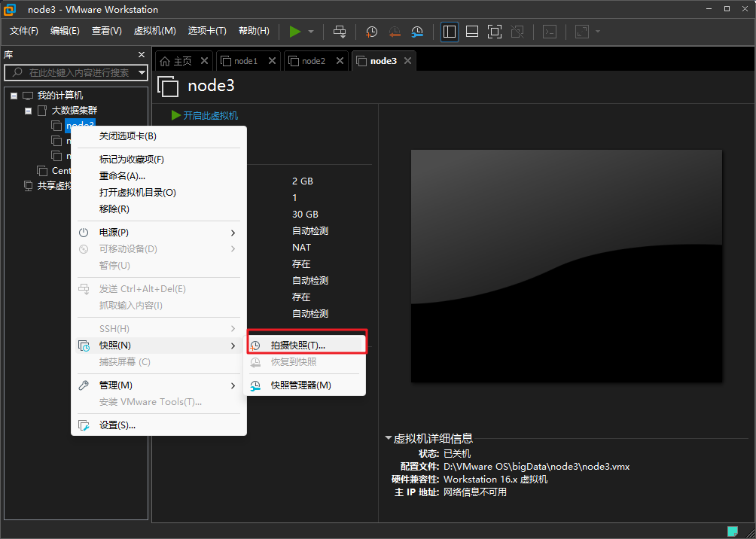Click the virtual machine preview thumbnail
The width and height of the screenshot is (756, 539).
[566, 266]
